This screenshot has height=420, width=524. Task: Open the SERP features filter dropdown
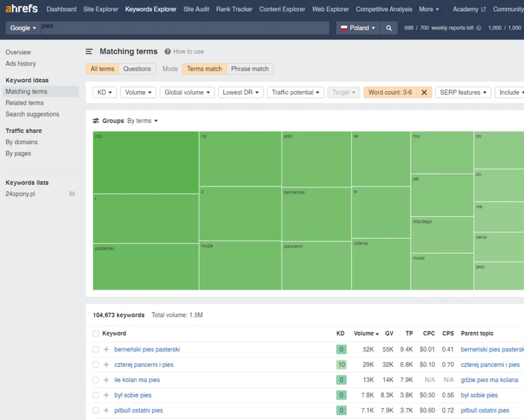[x=463, y=92]
